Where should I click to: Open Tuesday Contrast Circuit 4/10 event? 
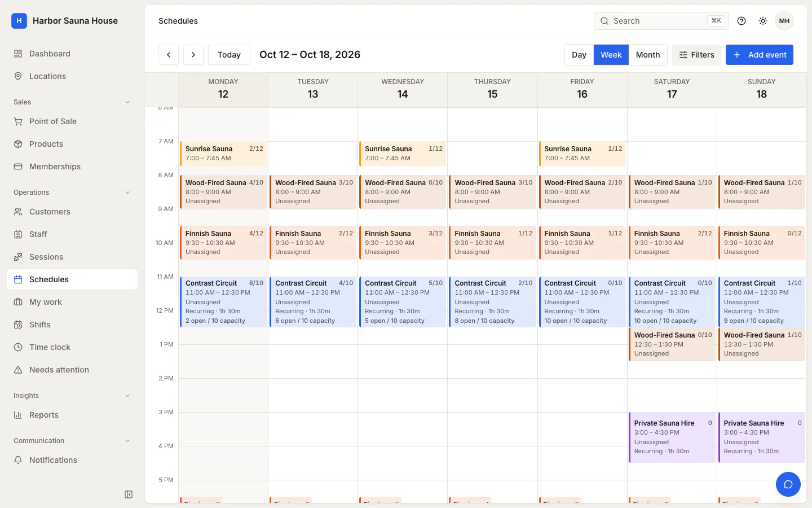click(x=313, y=302)
